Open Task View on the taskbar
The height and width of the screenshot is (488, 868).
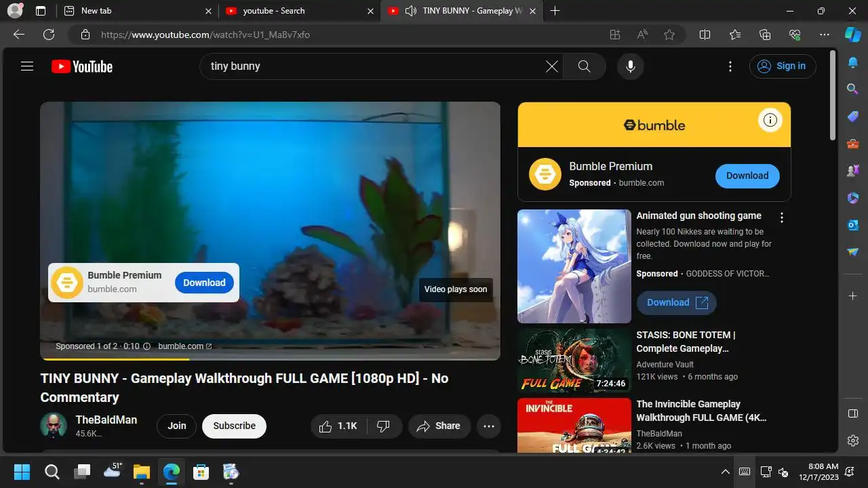coord(82,472)
